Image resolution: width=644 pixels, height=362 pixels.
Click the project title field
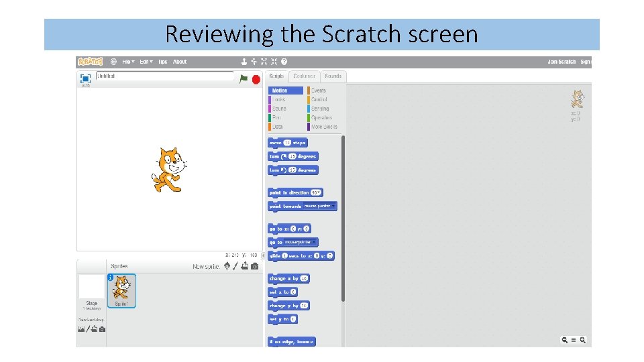(x=165, y=76)
